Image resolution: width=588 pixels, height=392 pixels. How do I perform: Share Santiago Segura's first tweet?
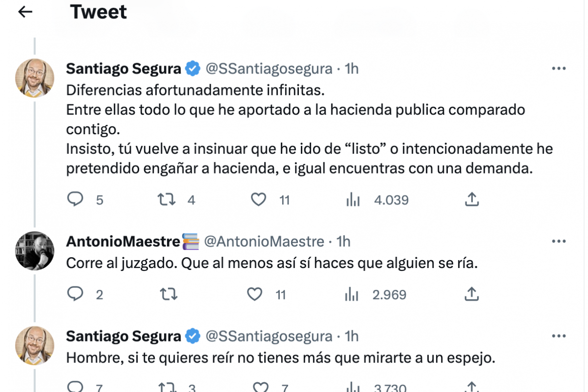click(471, 199)
